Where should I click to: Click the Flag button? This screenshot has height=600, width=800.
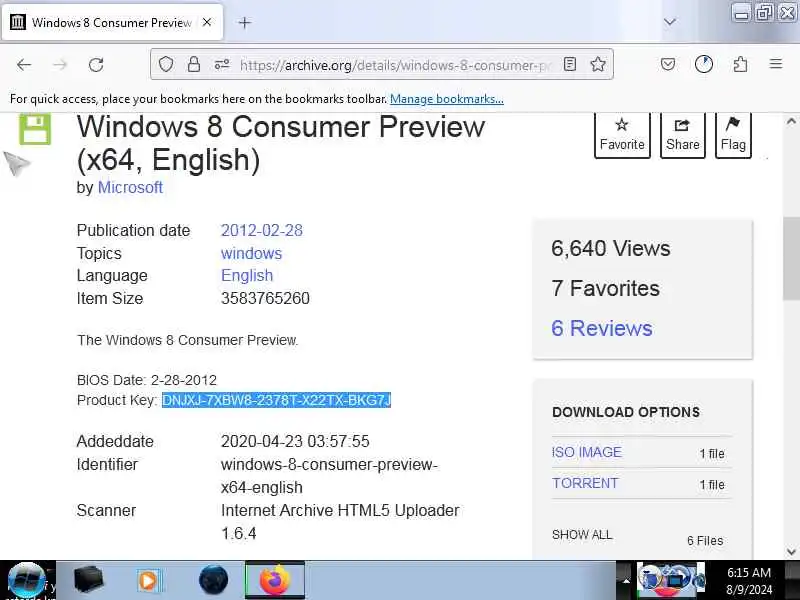[733, 135]
